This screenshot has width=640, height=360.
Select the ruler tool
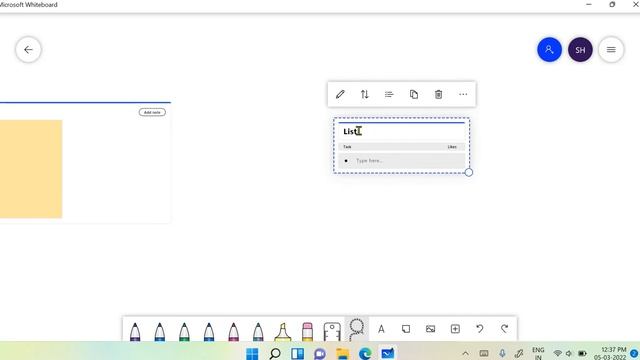pos(332,331)
